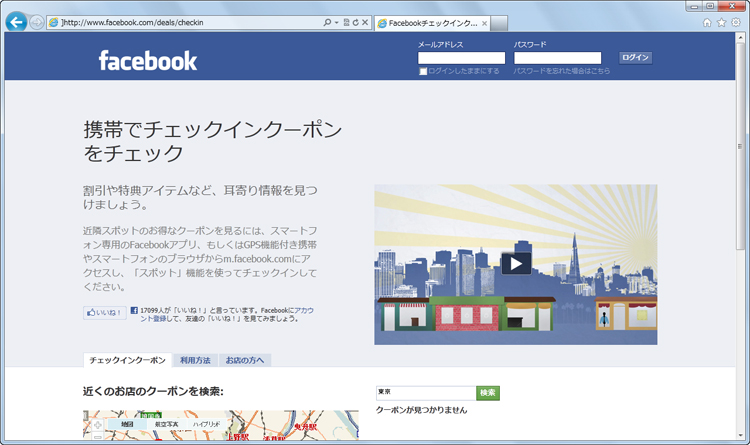Select the チェックインクーポン tab
The width and height of the screenshot is (750, 445).
(x=127, y=360)
